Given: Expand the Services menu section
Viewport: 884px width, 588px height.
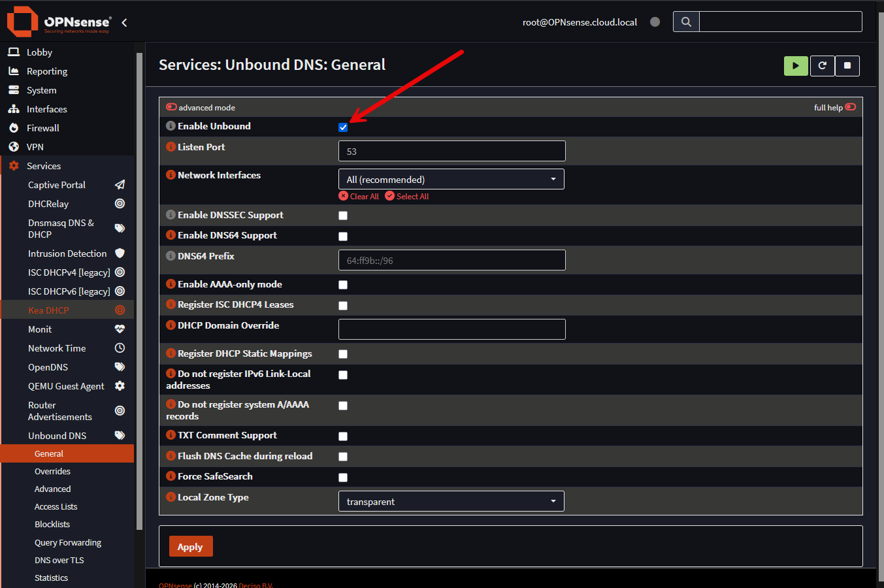Looking at the screenshot, I should click(68, 166).
